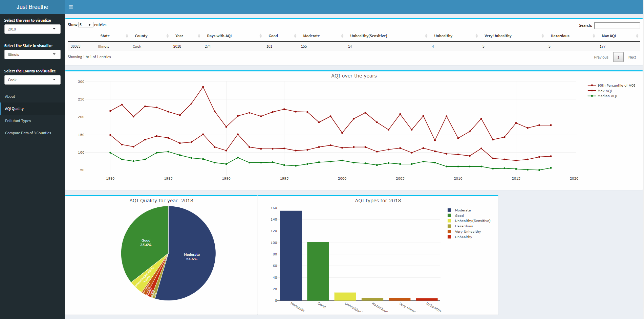This screenshot has height=319, width=644.
Task: Toggle 90th Percentile of AQI legend entry
Action: [611, 85]
